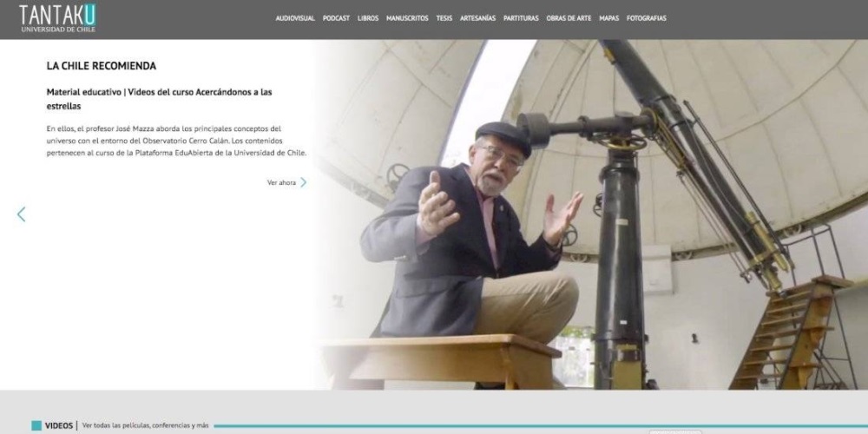Click the teal square Videos section icon
868x434 pixels.
(36, 425)
